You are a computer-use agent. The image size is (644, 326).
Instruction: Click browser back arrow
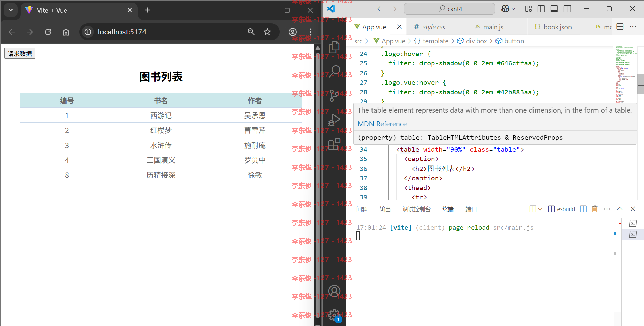point(12,32)
